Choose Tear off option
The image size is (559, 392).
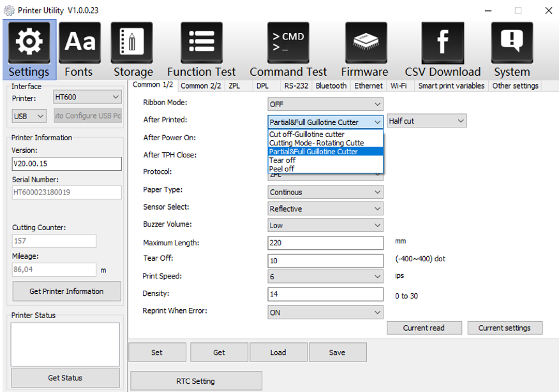pos(325,160)
